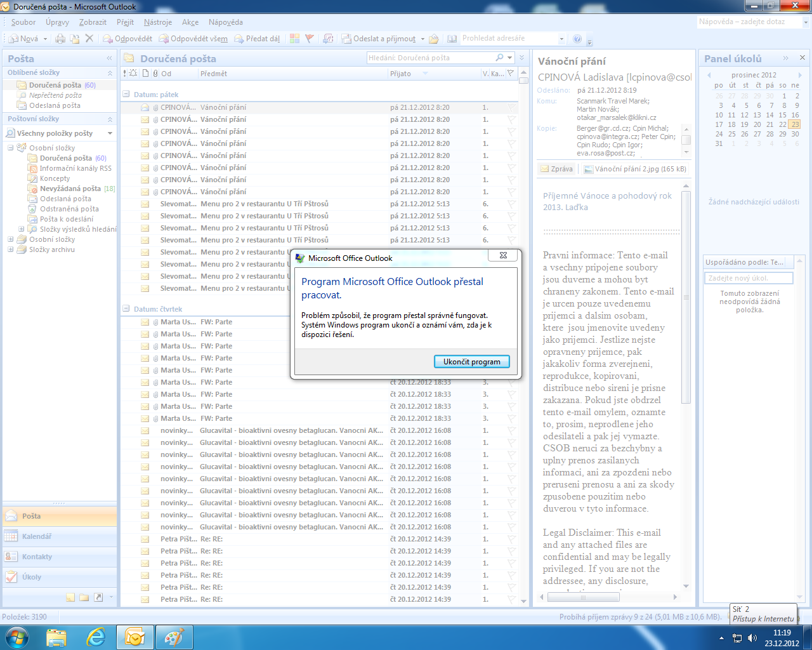Collapse the Poštovní složky section

[110, 119]
